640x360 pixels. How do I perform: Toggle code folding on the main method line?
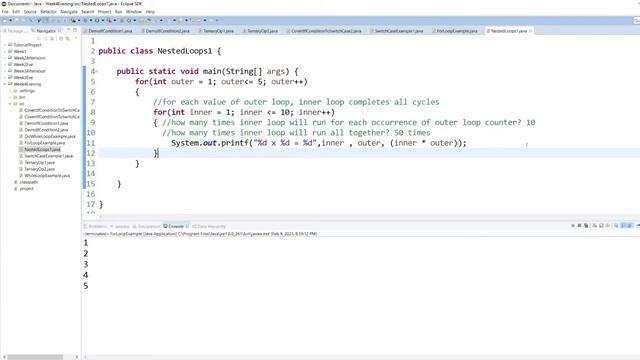tap(97, 71)
